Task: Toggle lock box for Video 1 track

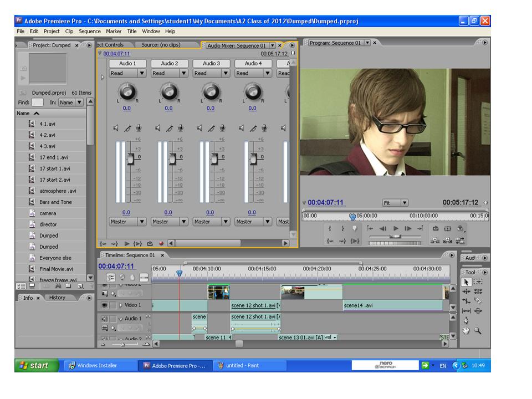Action: point(113,305)
